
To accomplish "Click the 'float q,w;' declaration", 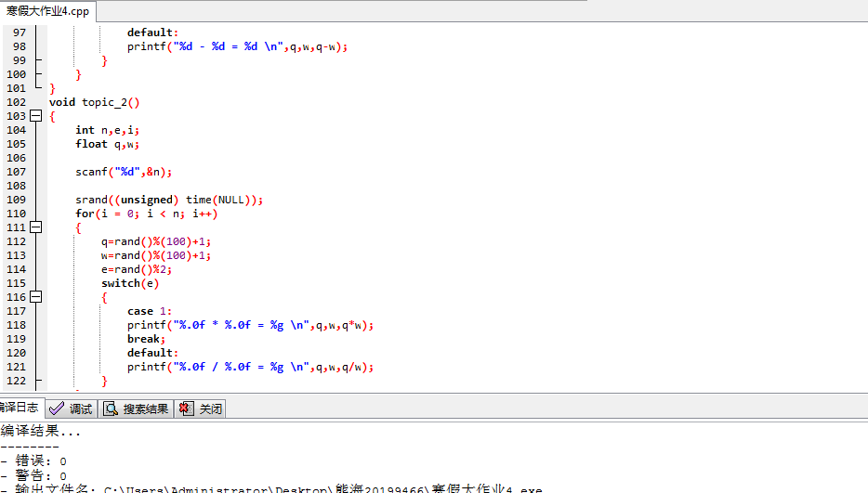I will click(108, 144).
